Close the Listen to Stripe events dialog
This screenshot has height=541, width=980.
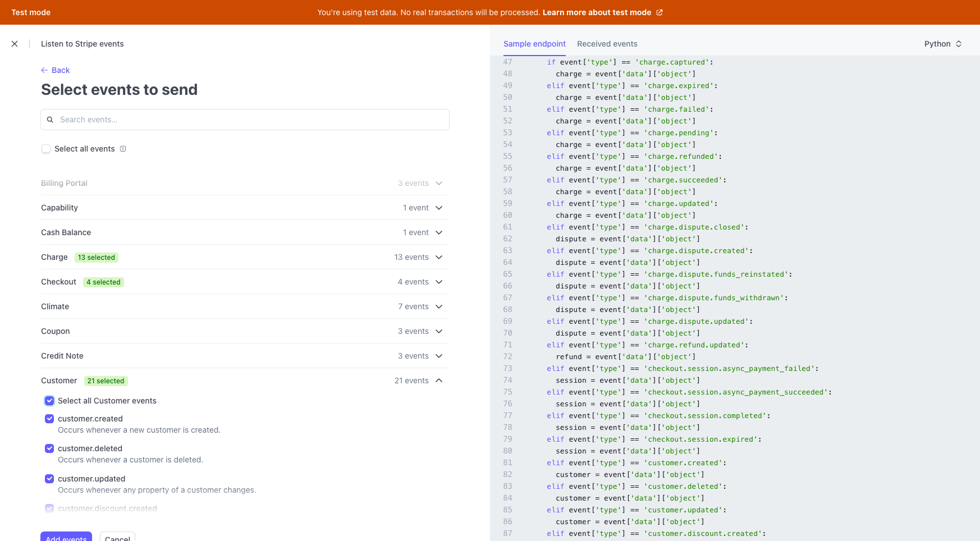click(x=15, y=44)
